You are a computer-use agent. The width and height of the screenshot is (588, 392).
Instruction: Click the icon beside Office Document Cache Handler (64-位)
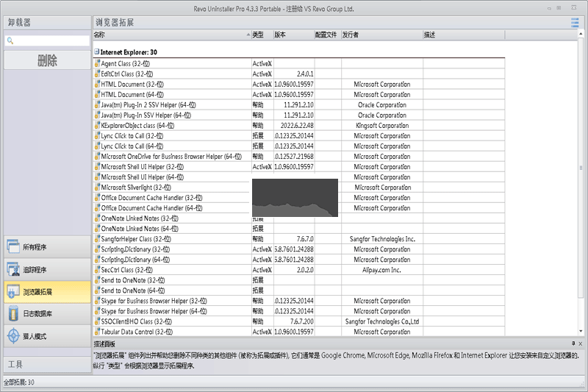[x=97, y=208]
